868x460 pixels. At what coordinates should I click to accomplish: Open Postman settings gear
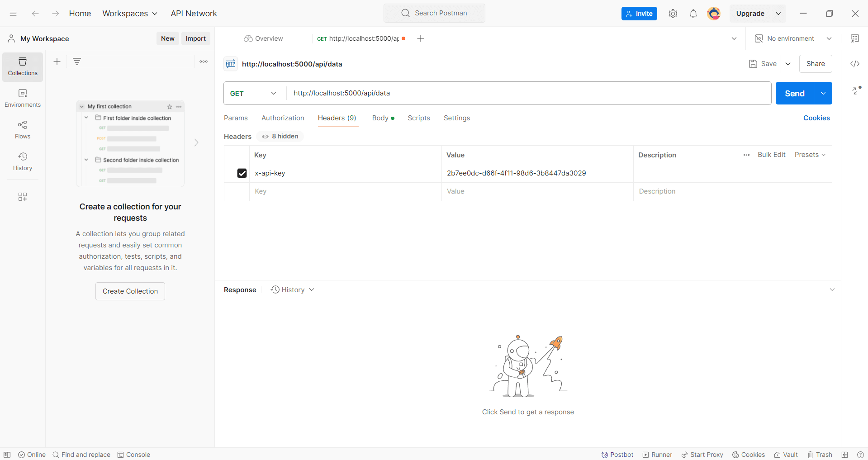pos(673,14)
